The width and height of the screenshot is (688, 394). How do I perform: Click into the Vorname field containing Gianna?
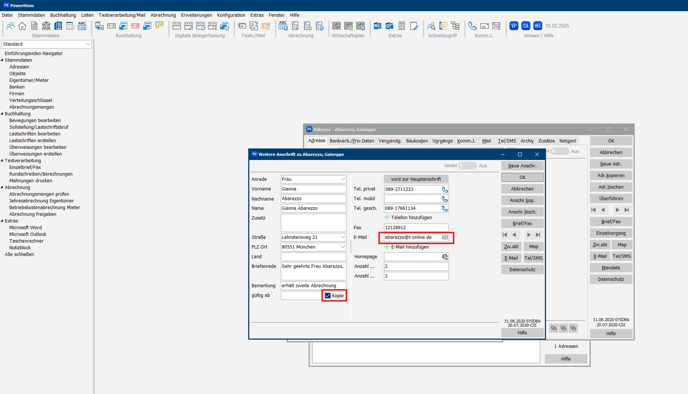coord(313,189)
